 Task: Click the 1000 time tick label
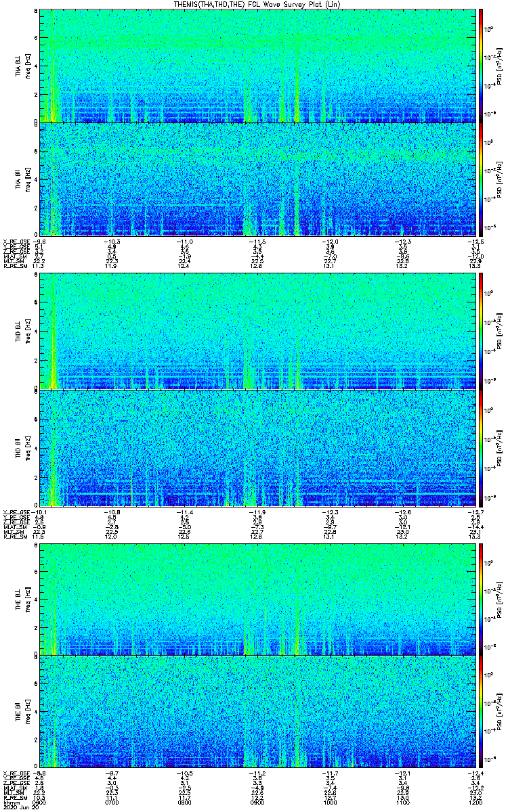click(x=331, y=802)
